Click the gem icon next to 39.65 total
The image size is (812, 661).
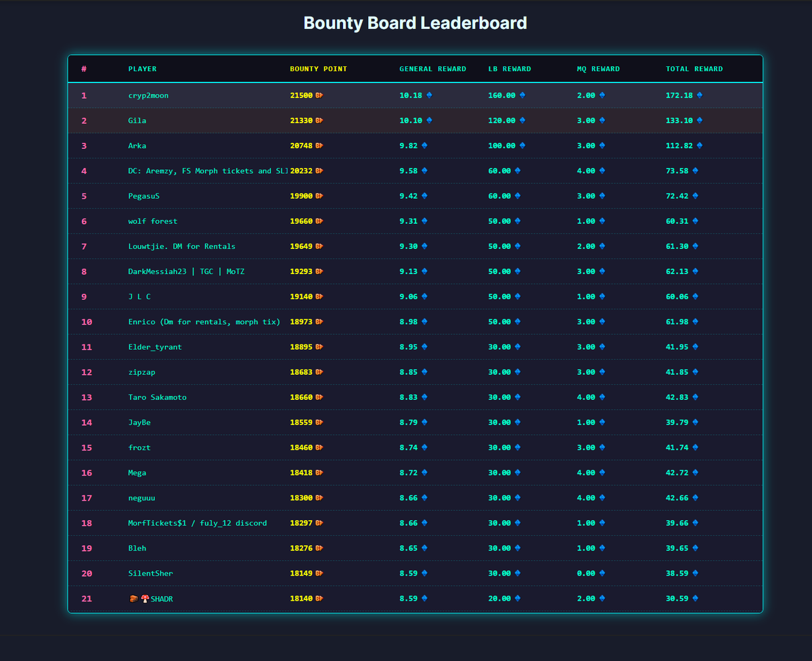coord(696,548)
